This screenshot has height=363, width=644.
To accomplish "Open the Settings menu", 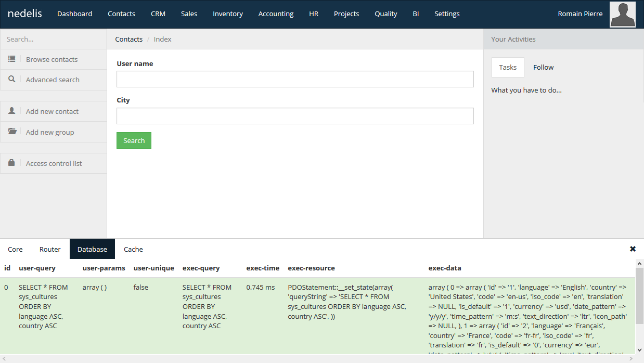I will point(447,14).
